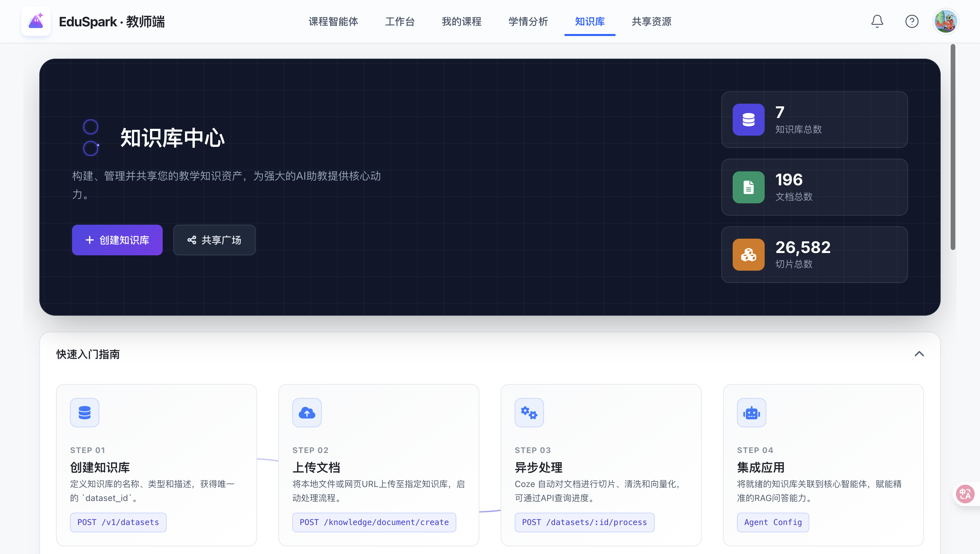Click the green document icon for 文档总数
The width and height of the screenshot is (980, 554).
pos(748,187)
